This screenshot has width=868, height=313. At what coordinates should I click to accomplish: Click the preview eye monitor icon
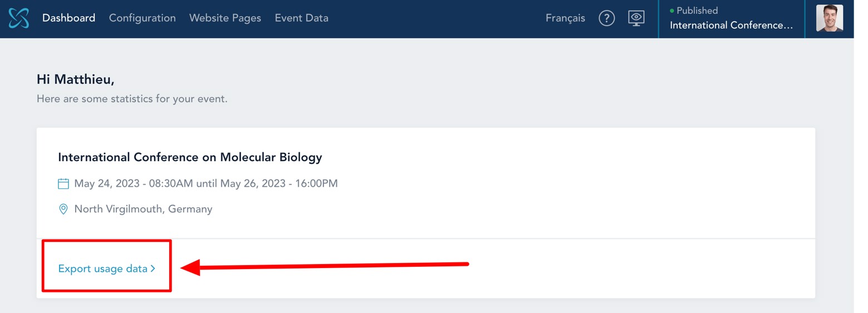tap(636, 18)
